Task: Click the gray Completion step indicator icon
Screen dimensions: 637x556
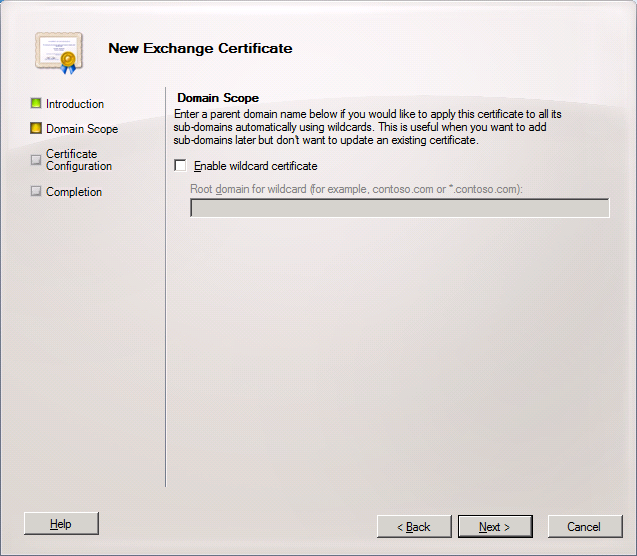Action: (x=36, y=191)
